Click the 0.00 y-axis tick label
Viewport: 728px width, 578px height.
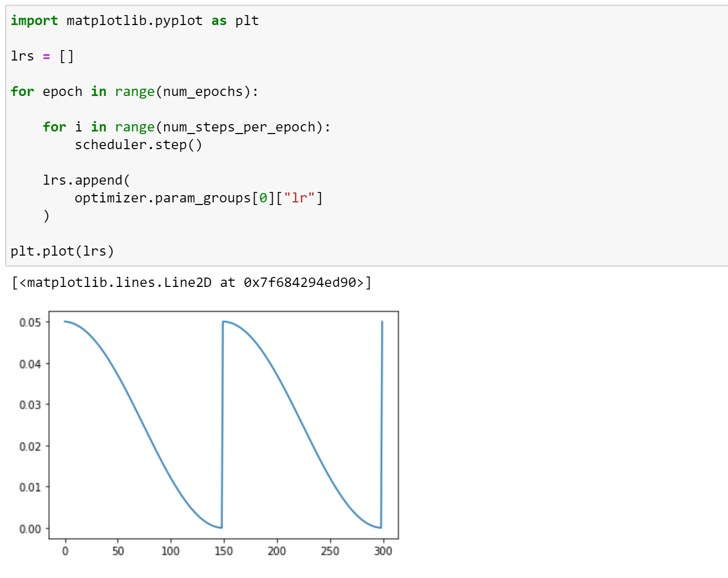pos(30,529)
